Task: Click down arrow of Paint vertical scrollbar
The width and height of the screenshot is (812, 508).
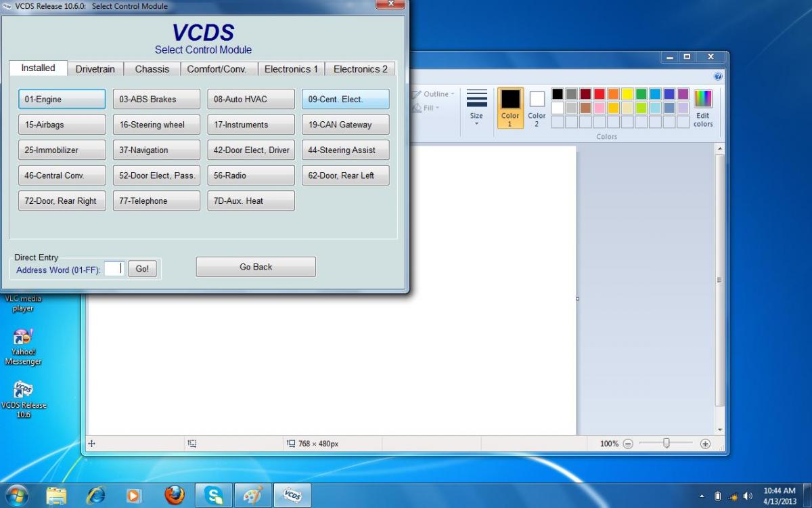Action: (720, 429)
